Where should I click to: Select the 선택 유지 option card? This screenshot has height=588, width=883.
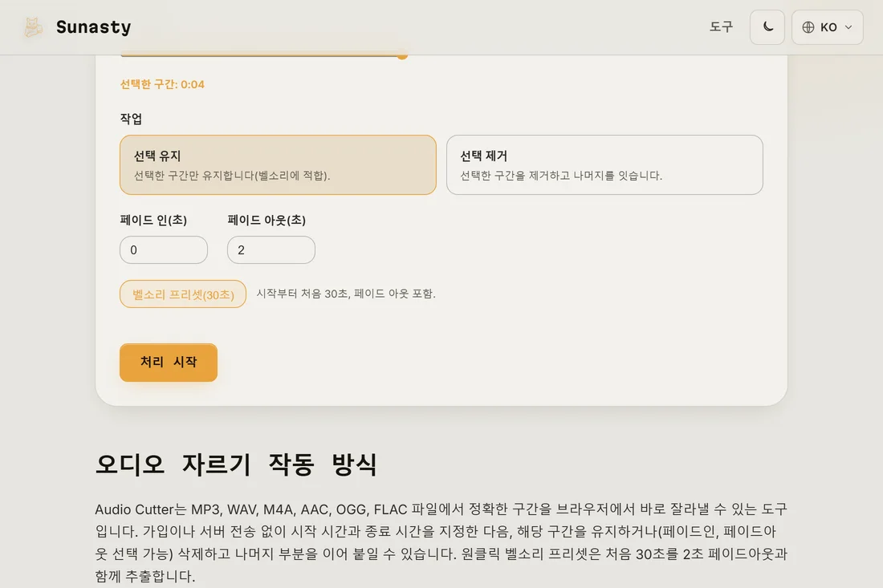click(x=278, y=165)
